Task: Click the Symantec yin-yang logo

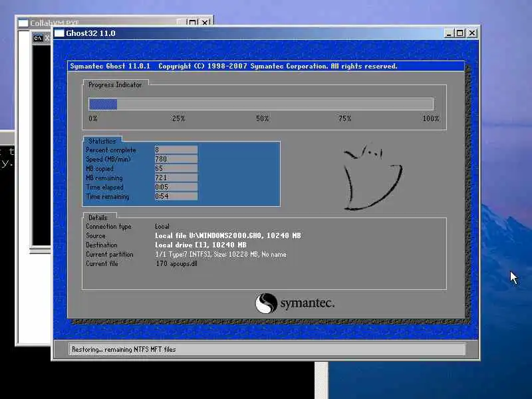Action: click(266, 303)
